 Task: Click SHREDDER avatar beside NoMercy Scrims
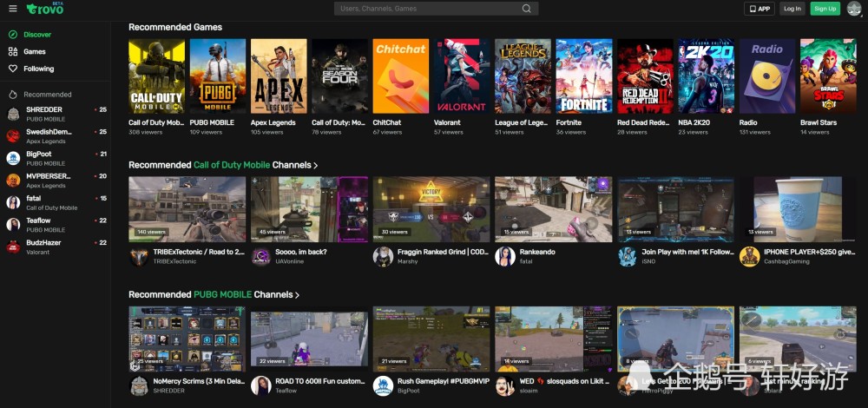point(139,385)
